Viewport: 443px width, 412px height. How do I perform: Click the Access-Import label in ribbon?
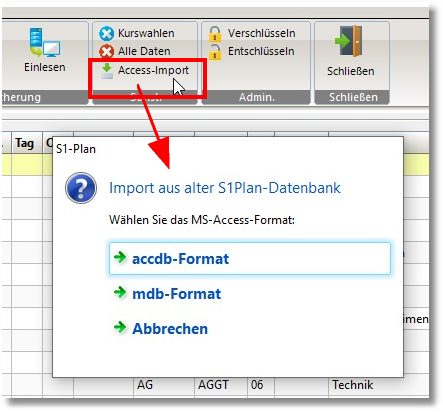click(153, 70)
